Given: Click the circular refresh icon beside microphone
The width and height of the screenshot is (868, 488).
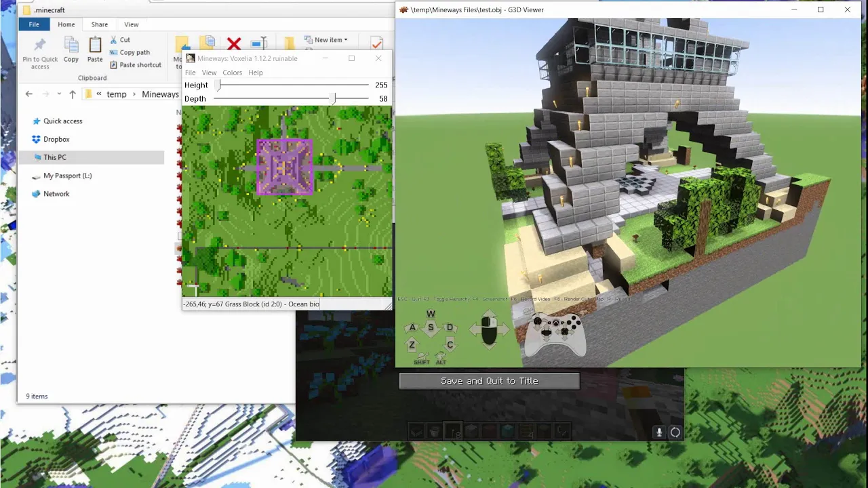Looking at the screenshot, I should 675,432.
